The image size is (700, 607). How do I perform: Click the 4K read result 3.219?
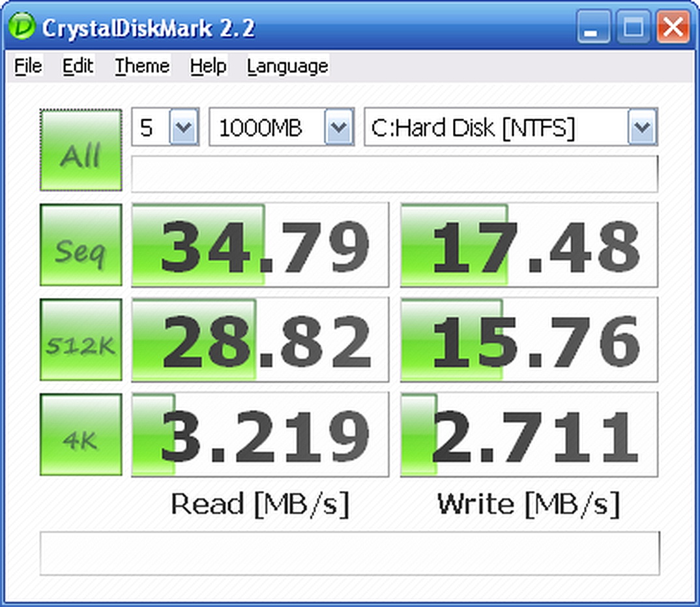[x=260, y=435]
